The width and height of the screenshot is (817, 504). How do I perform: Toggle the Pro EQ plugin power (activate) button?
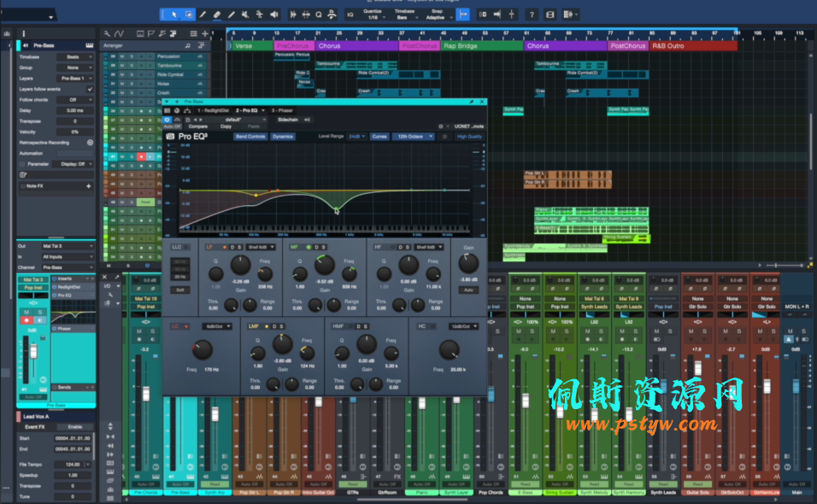167,120
